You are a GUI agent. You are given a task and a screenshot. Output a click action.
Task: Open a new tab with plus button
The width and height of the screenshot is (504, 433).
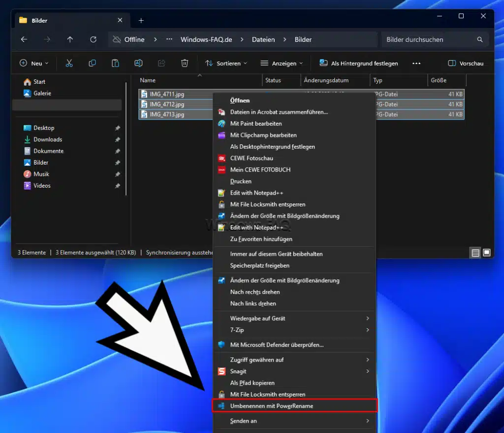(x=141, y=21)
